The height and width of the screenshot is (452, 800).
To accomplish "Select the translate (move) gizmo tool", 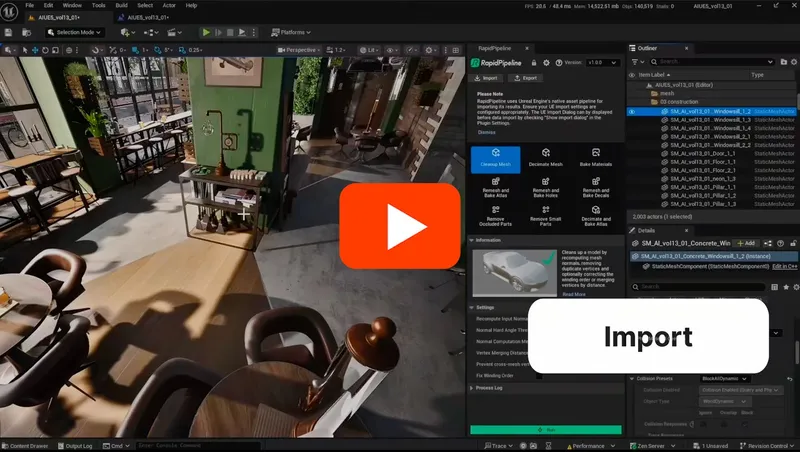I will (x=35, y=50).
